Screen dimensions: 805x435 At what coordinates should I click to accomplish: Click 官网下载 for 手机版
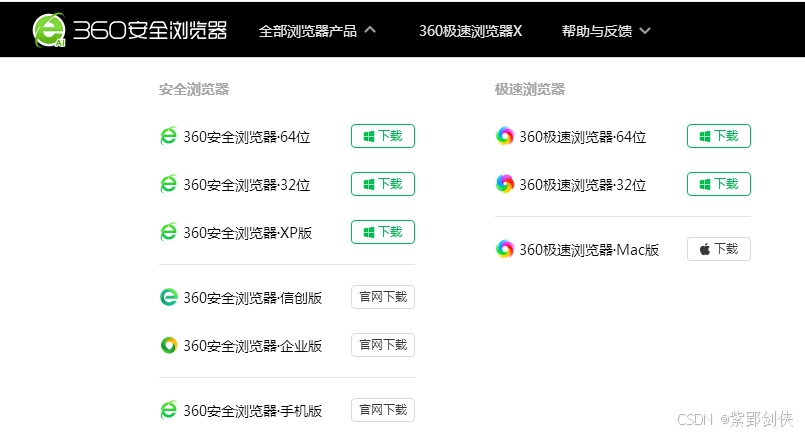[x=383, y=410]
